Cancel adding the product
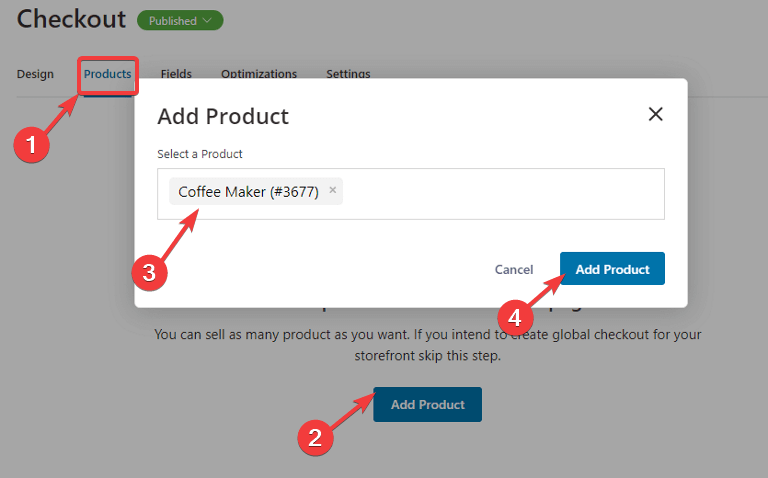The width and height of the screenshot is (768, 478). (x=514, y=269)
